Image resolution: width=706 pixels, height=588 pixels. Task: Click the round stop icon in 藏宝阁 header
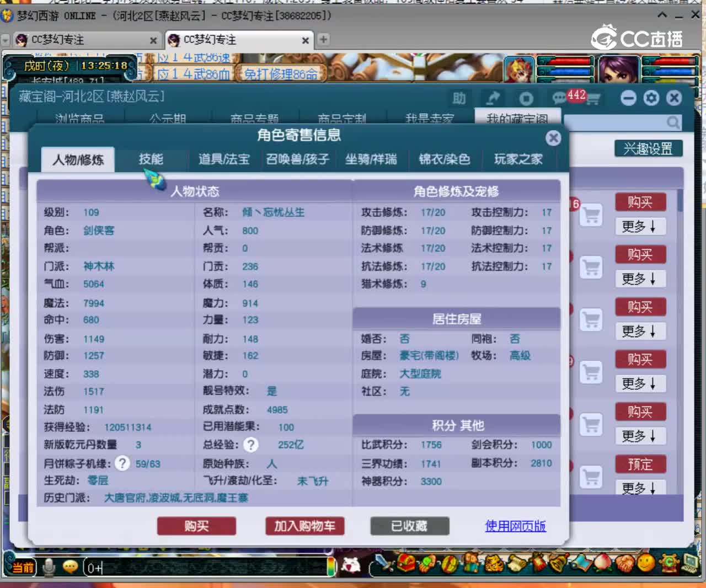[x=526, y=98]
